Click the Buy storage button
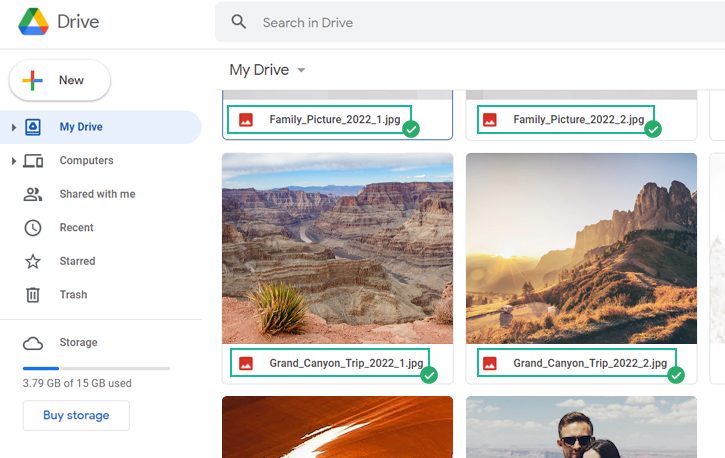 click(76, 415)
